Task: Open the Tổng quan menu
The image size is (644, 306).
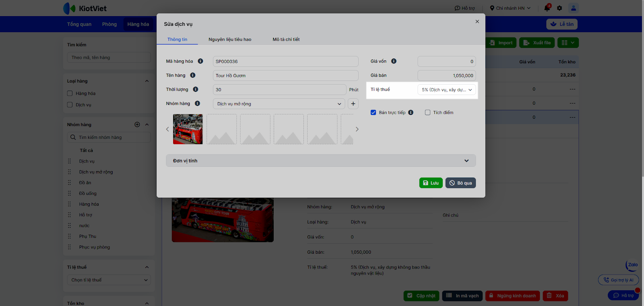Action: coord(79,24)
